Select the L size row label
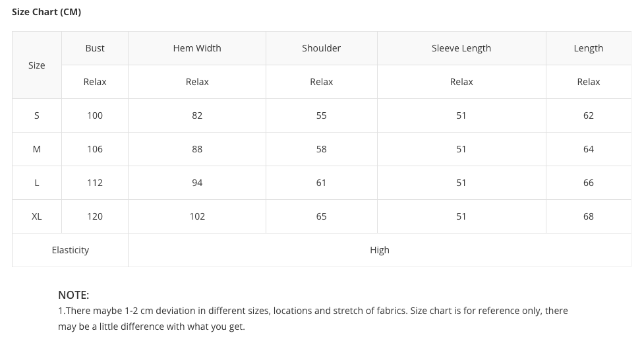The width and height of the screenshot is (644, 343). (x=37, y=183)
